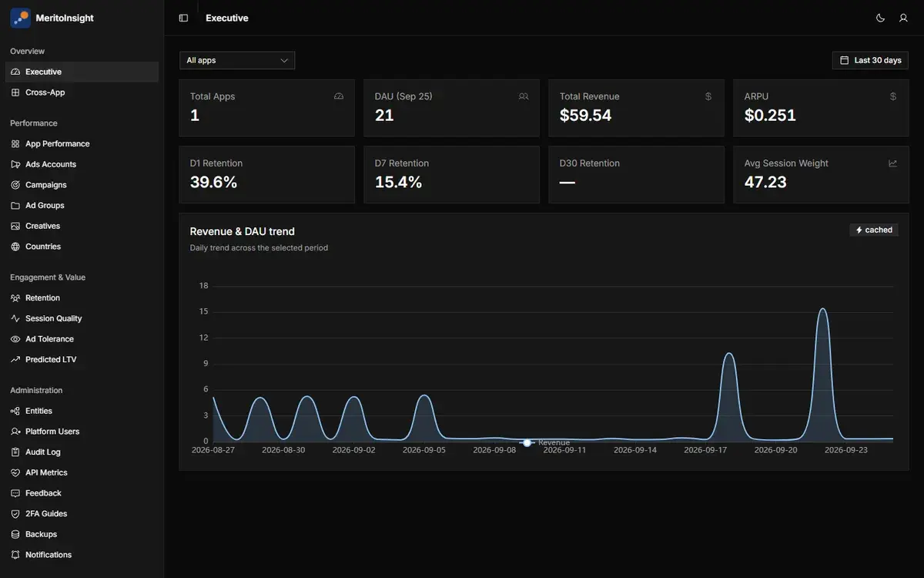Image resolution: width=924 pixels, height=578 pixels.
Task: Click the MeritoInsight logo icon
Action: click(x=20, y=18)
